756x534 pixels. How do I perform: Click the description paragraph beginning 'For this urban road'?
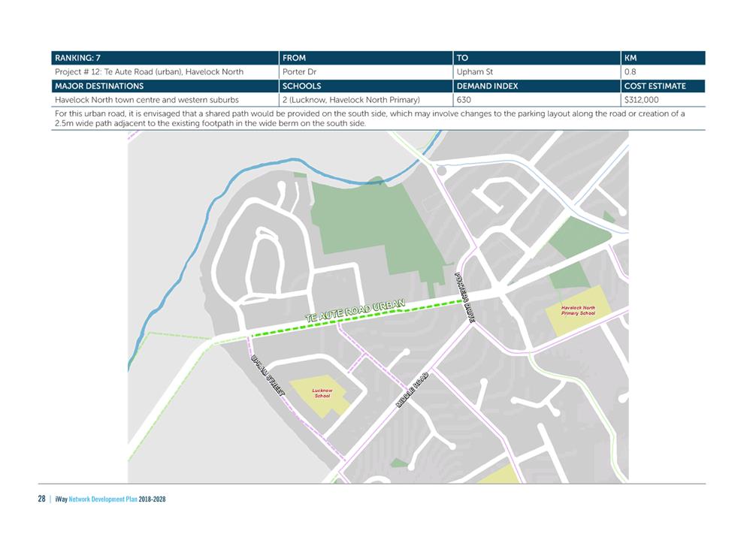pos(370,119)
